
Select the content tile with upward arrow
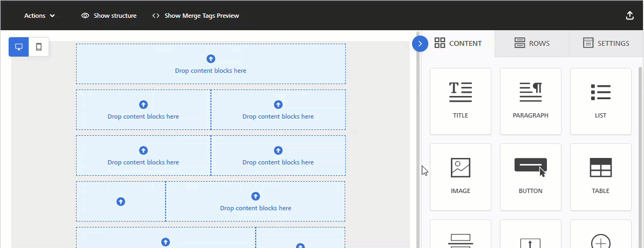[531, 234]
